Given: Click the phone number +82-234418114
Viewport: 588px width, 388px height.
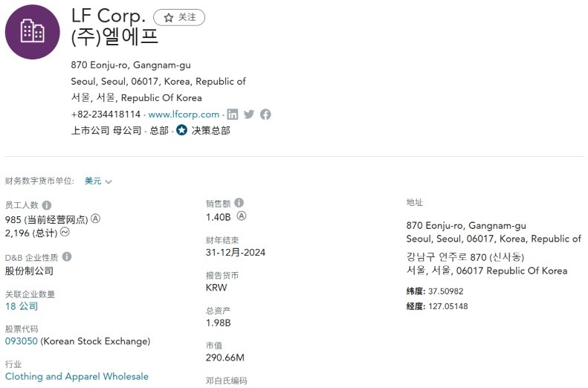Looking at the screenshot, I should tap(106, 114).
